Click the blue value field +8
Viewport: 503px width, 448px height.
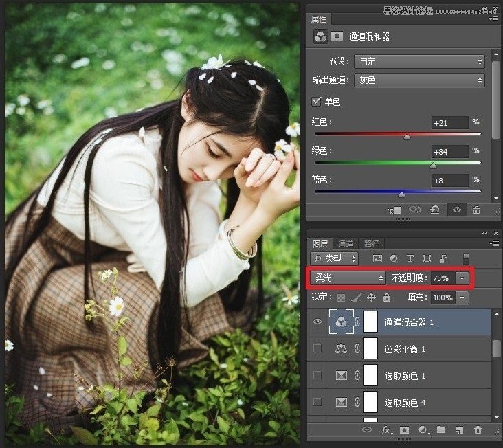[x=450, y=181]
